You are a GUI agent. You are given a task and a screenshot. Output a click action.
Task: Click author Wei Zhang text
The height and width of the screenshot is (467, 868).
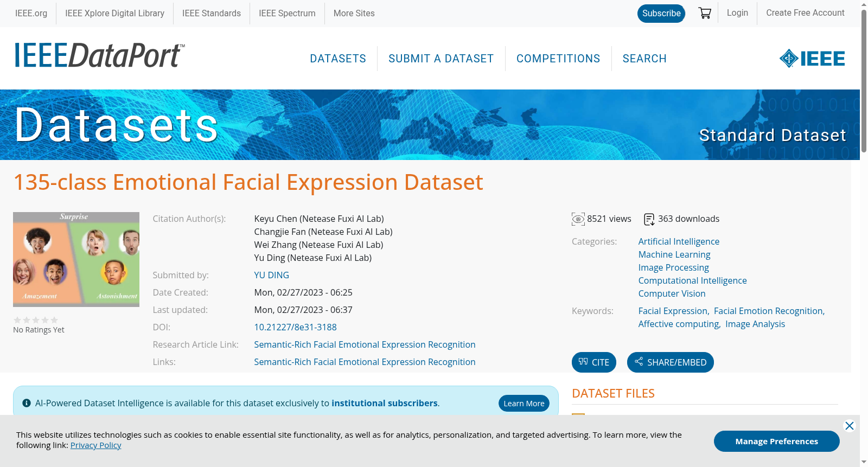[x=318, y=245]
